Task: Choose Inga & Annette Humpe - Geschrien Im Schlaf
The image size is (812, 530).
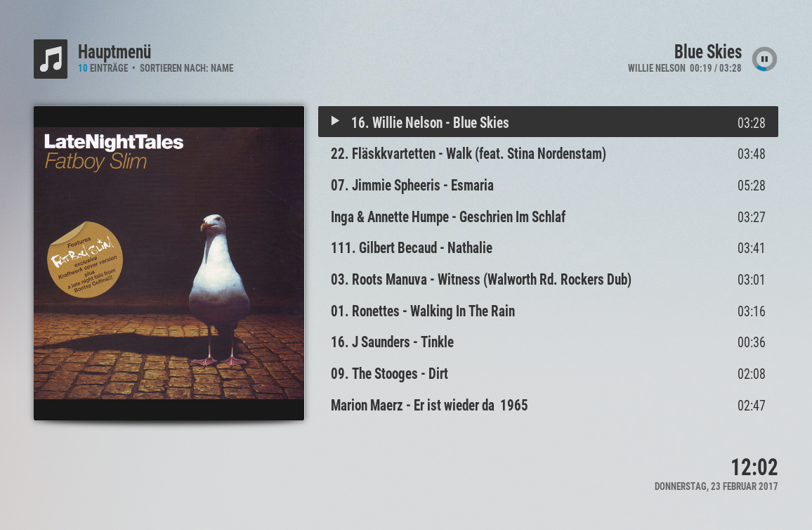Action: click(x=548, y=216)
